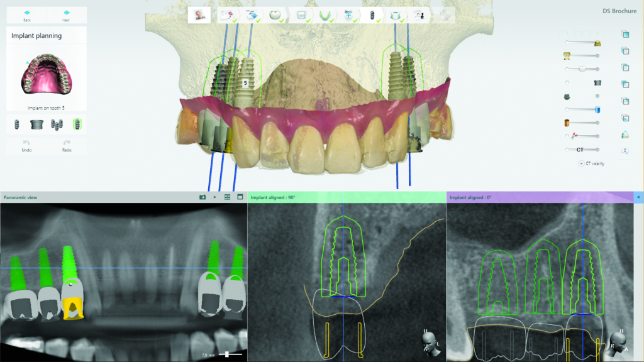The width and height of the screenshot is (644, 362).
Task: Select the implant screw step in the top toolbar
Action: pos(373,16)
